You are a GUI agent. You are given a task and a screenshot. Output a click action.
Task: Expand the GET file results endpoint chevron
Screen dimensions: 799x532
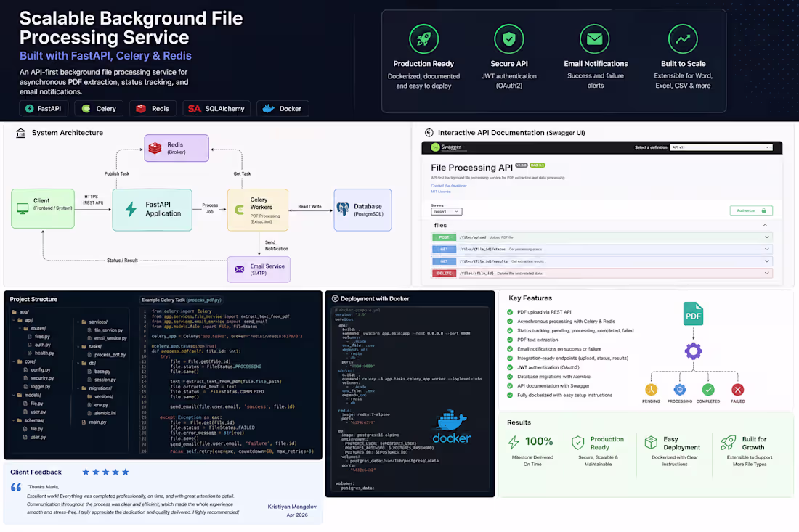click(766, 261)
